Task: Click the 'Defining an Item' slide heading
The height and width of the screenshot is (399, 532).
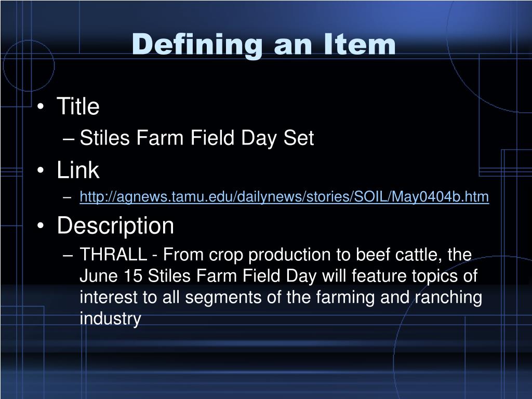Action: pos(263,45)
